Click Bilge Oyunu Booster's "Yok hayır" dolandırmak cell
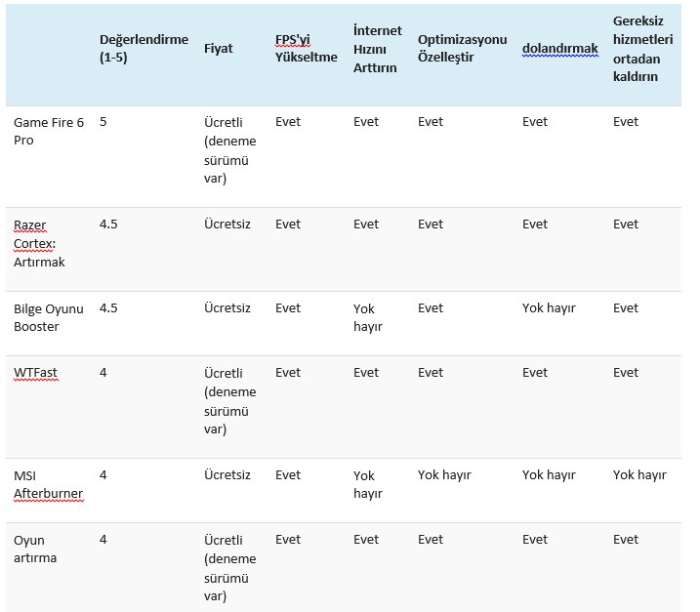 (x=549, y=308)
